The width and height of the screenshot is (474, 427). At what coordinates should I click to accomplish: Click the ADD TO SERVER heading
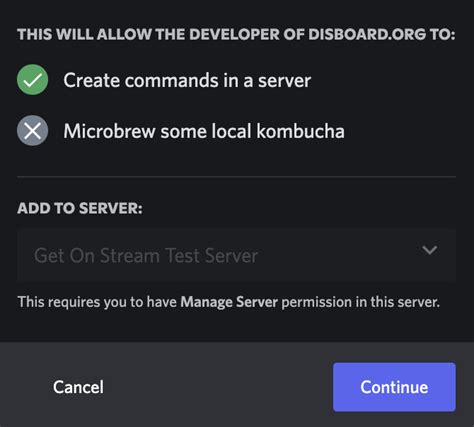(80, 208)
